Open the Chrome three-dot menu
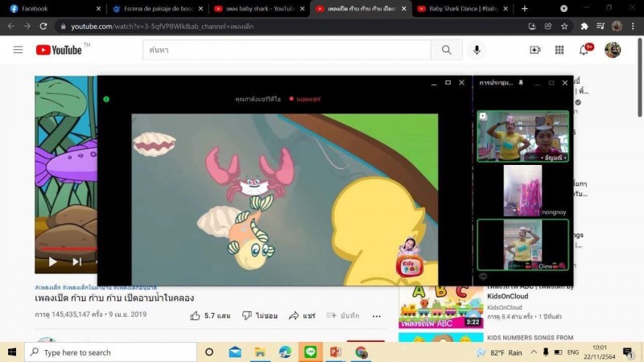 pyautogui.click(x=632, y=26)
